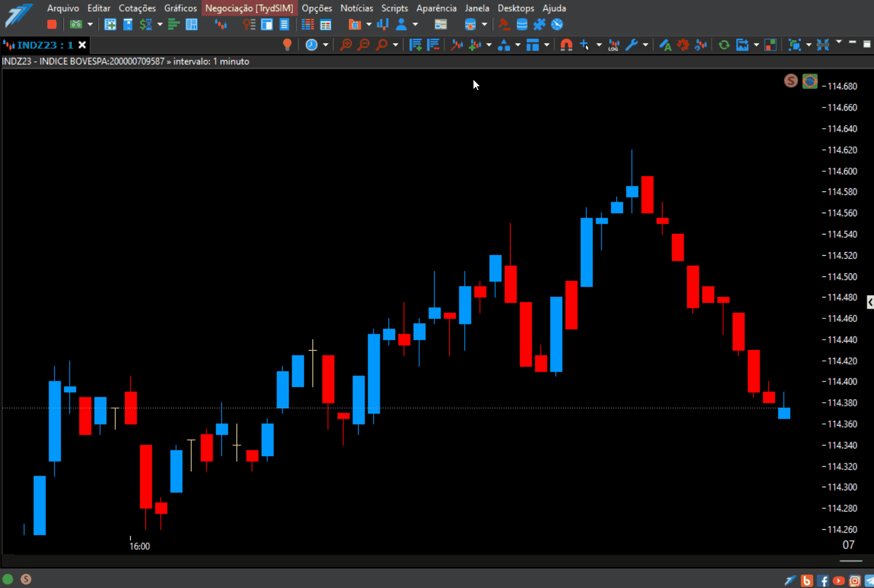Click the orange lightbulb icon
Viewport: 874px width, 588px height.
[287, 44]
